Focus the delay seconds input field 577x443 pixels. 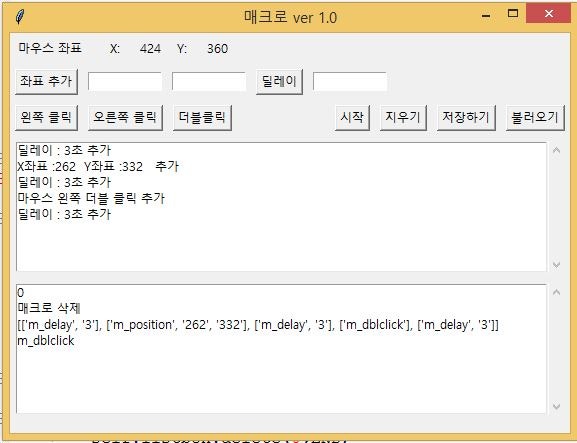click(350, 82)
